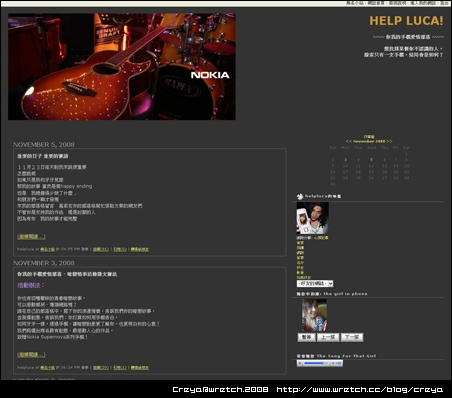The height and width of the screenshot is (398, 452).
Task: Open 進入我的網誌 link in top bar
Action: 424,3
